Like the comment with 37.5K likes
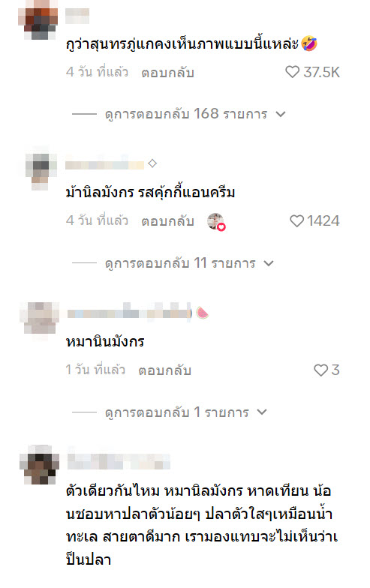This screenshot has height=588, width=370. [292, 72]
